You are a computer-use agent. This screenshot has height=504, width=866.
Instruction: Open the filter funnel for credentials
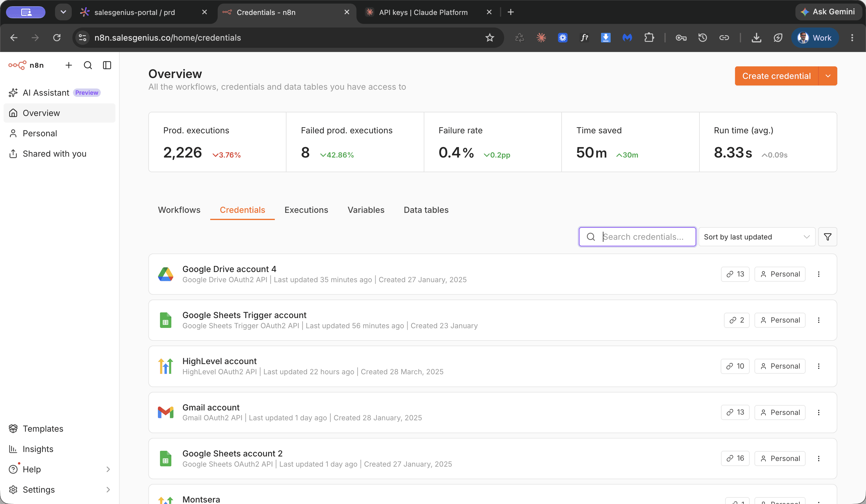[827, 237]
